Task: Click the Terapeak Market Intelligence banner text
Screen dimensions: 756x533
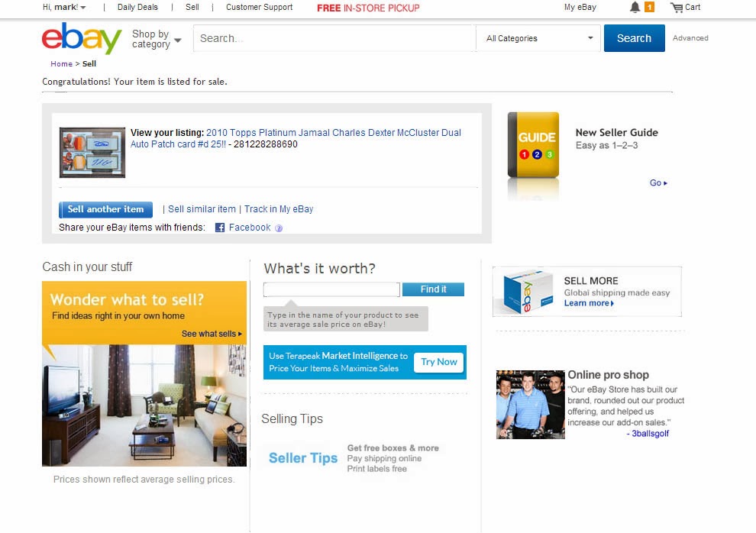Action: click(338, 362)
